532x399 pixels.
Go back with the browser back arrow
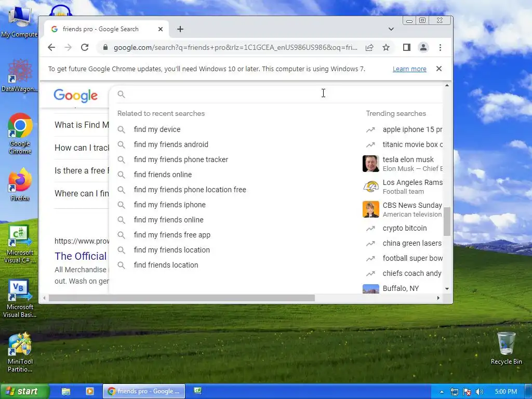click(51, 47)
